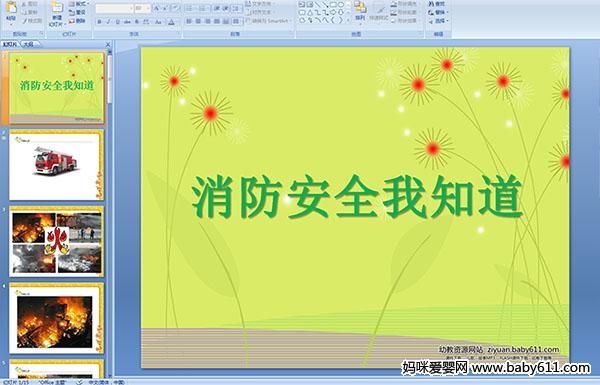Switch to the Slides tab in the slide pane
This screenshot has height=385, width=600.
click(10, 44)
